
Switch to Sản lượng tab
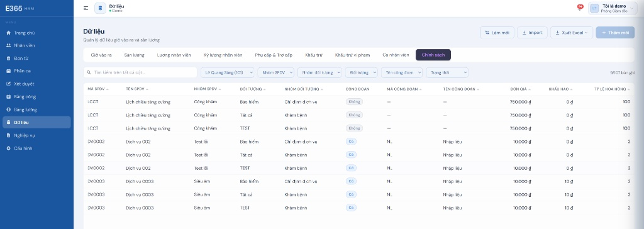click(135, 55)
